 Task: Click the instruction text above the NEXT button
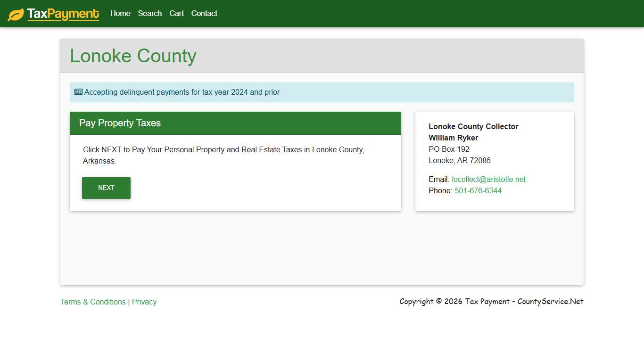point(223,155)
